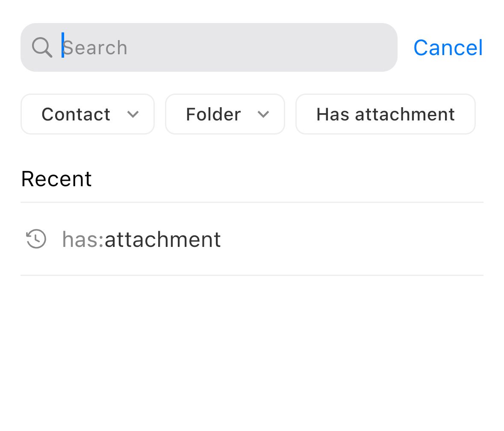Click the chevron beside Folder
Viewport: 504px width, 431px height.
pyautogui.click(x=264, y=114)
